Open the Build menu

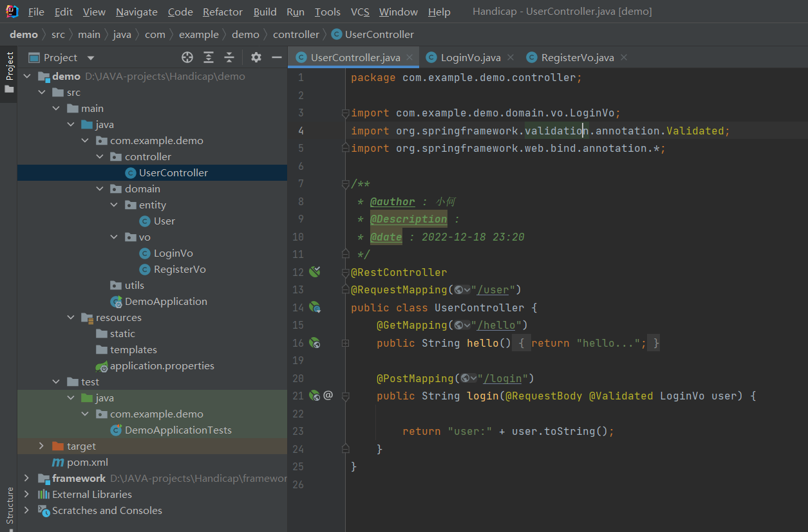[x=265, y=12]
